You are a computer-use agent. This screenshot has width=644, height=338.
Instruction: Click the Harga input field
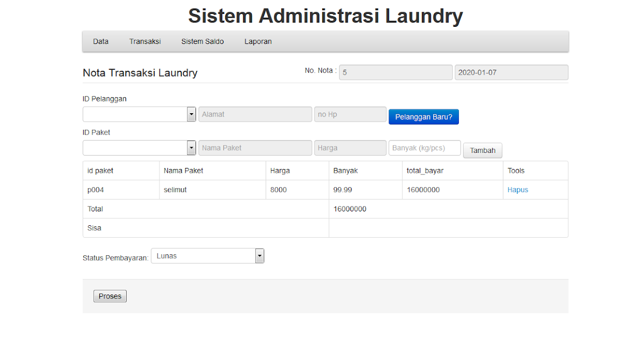click(350, 148)
